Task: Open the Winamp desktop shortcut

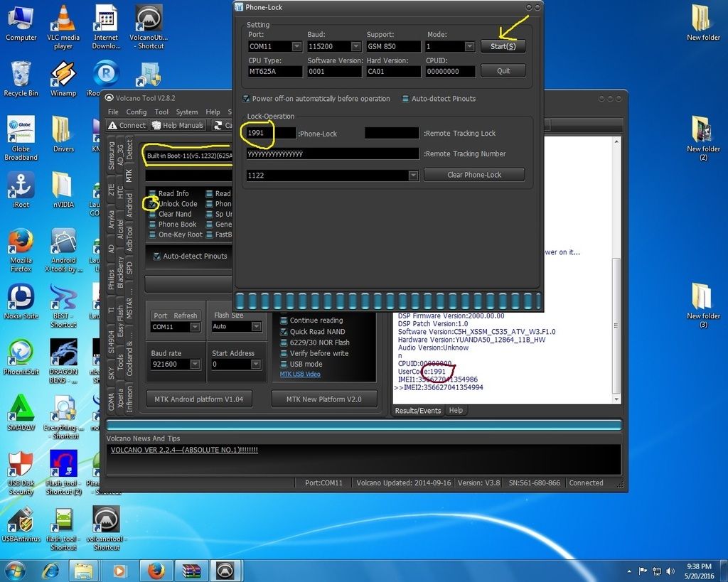Action: (63, 74)
